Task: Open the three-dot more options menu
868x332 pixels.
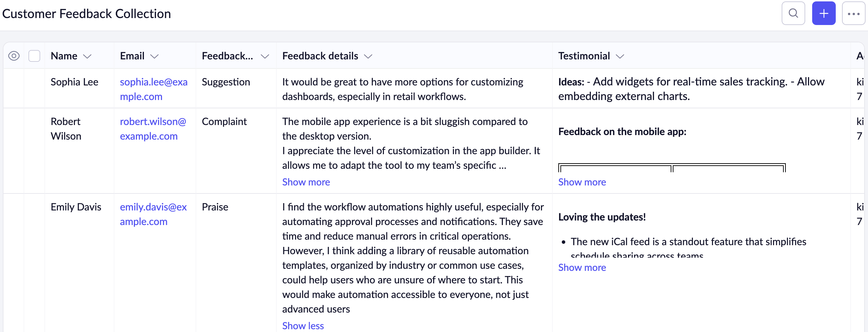Action: (853, 14)
